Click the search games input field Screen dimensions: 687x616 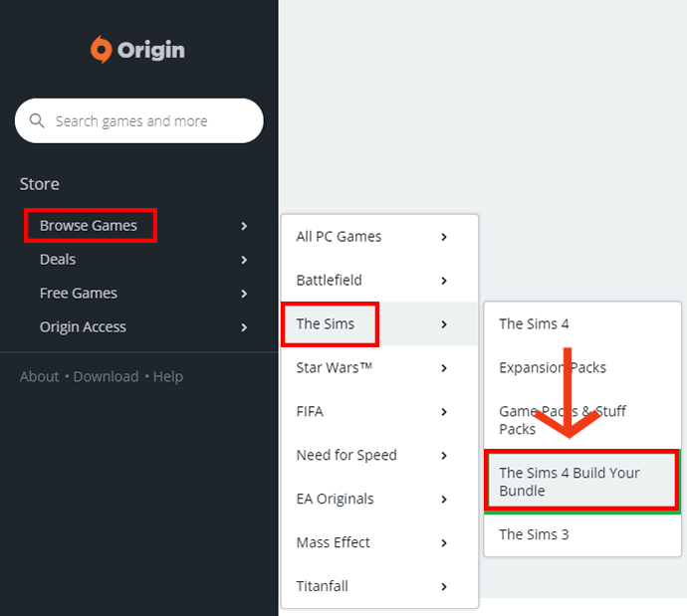pos(149,121)
